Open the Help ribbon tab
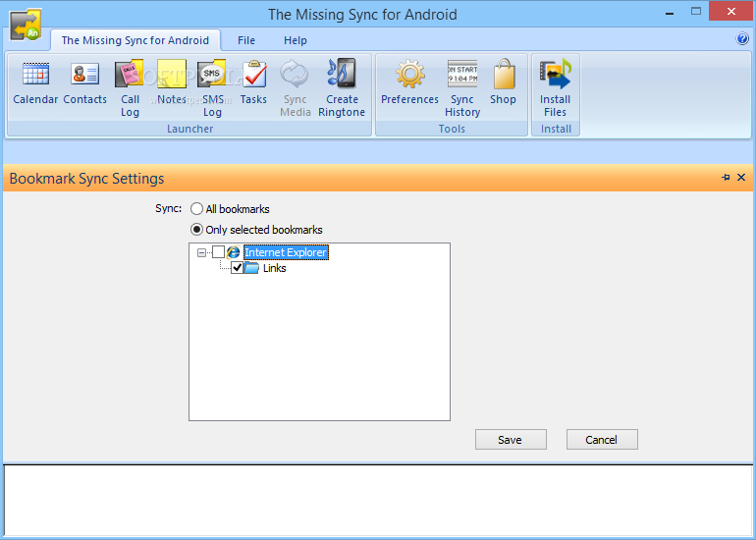Viewport: 756px width, 540px height. [296, 40]
